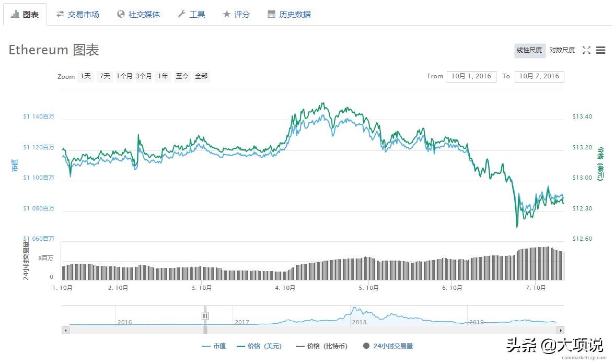The image size is (614, 364).
Task: Open the chart hamburger menu
Action: click(600, 50)
